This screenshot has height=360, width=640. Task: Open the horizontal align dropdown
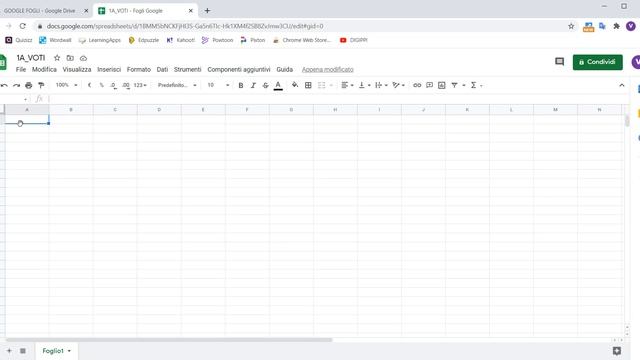tap(347, 85)
